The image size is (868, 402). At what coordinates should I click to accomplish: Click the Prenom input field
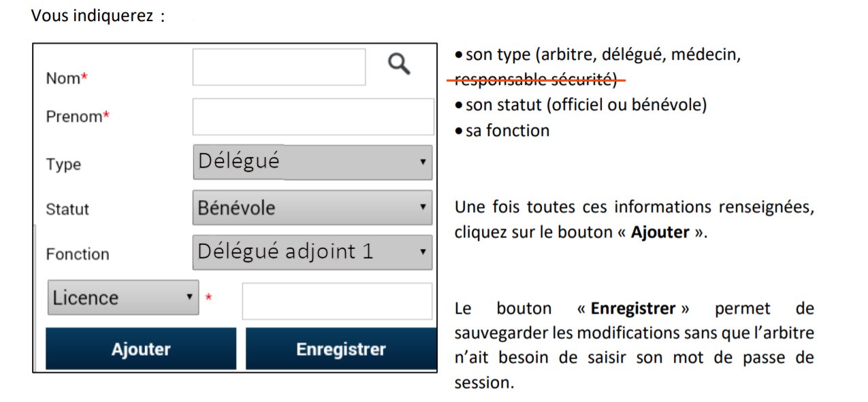(313, 117)
